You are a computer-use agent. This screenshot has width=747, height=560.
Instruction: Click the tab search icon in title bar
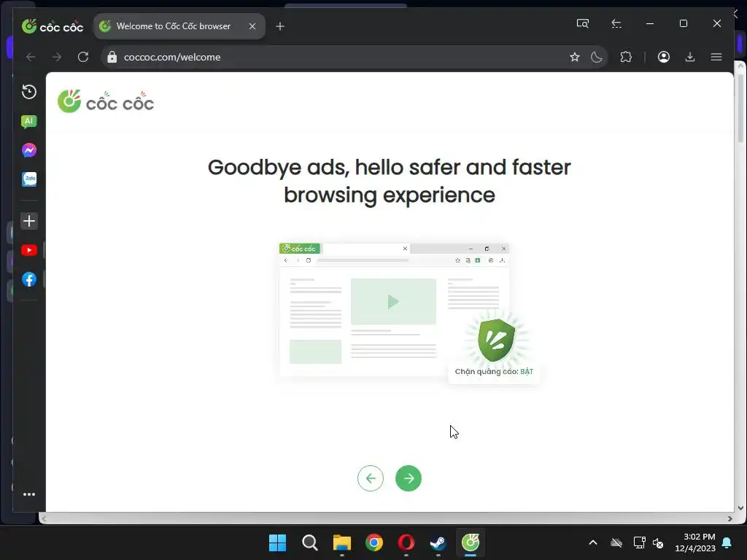click(583, 23)
